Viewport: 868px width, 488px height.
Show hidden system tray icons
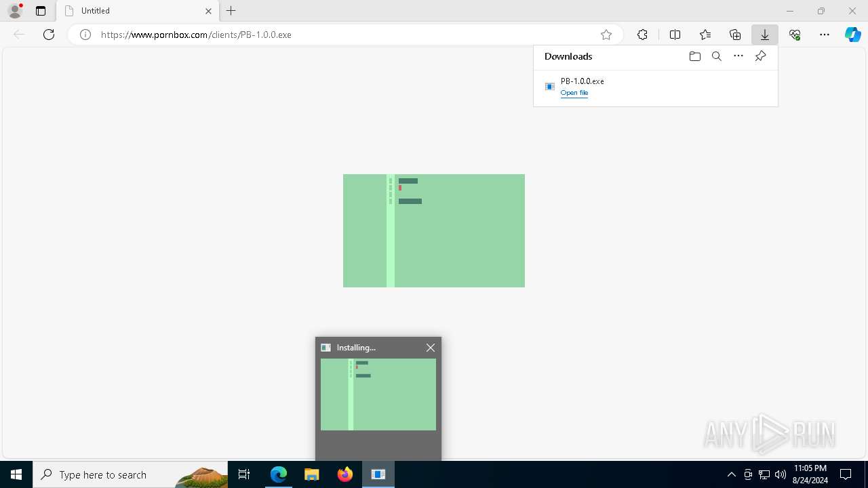(731, 474)
